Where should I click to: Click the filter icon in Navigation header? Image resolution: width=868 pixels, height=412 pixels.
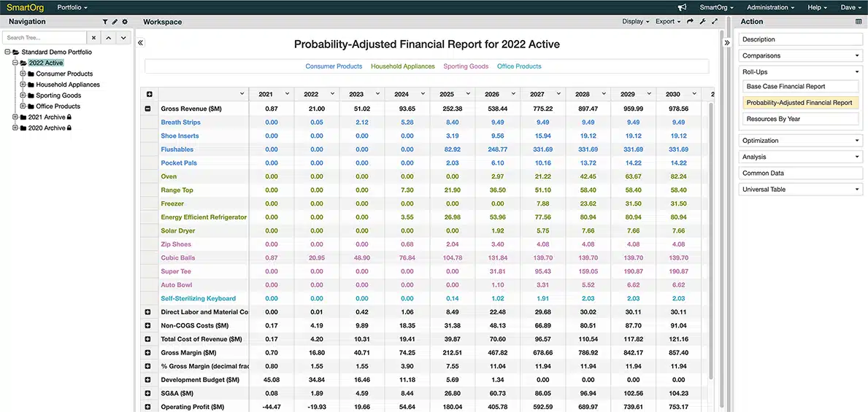coord(105,22)
